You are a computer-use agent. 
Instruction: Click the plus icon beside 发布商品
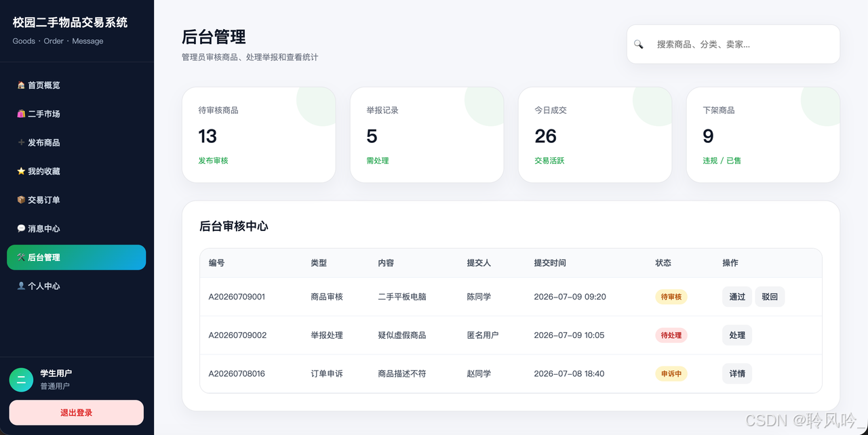coord(21,142)
